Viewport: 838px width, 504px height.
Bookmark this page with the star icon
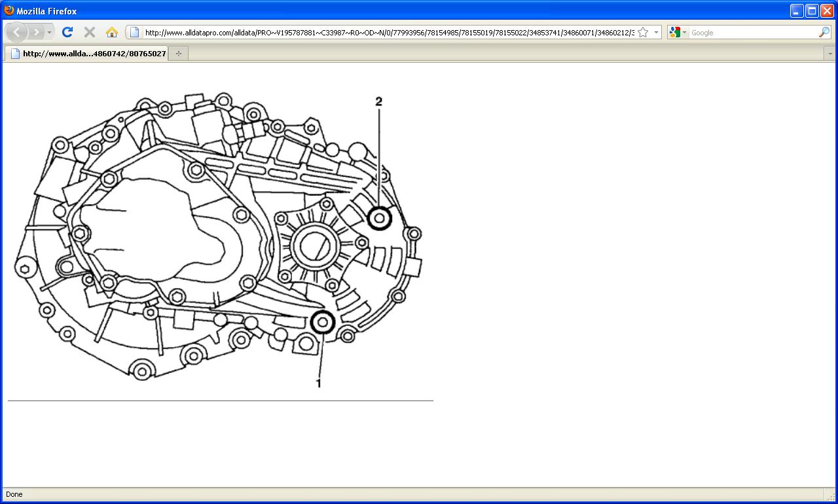click(643, 32)
